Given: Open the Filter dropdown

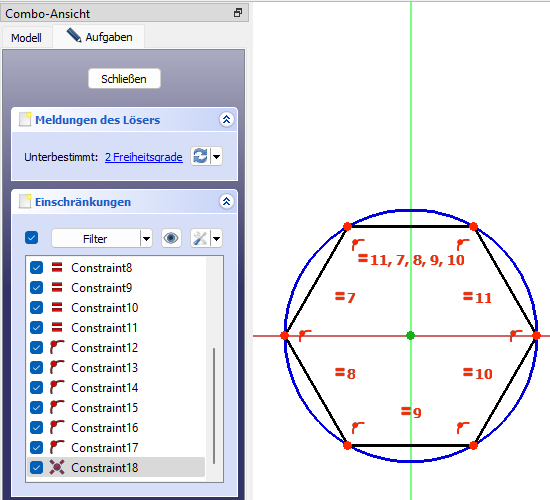Looking at the screenshot, I should [102, 239].
